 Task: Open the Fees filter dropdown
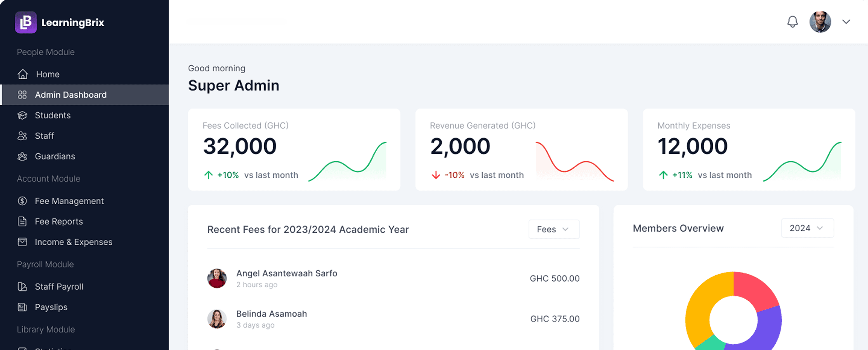(x=554, y=229)
